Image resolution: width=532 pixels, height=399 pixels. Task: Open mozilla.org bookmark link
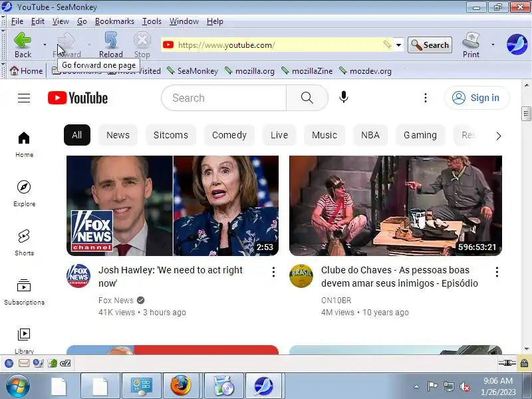249,71
